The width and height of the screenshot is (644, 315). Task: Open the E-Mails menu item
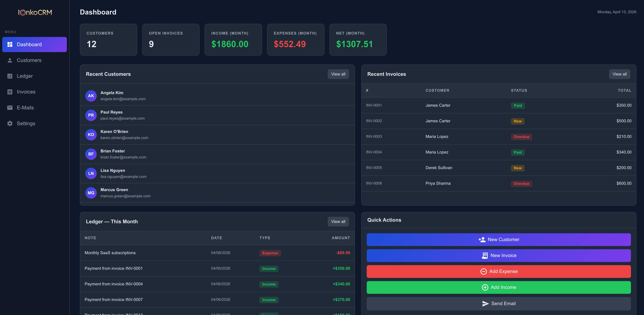(x=35, y=108)
